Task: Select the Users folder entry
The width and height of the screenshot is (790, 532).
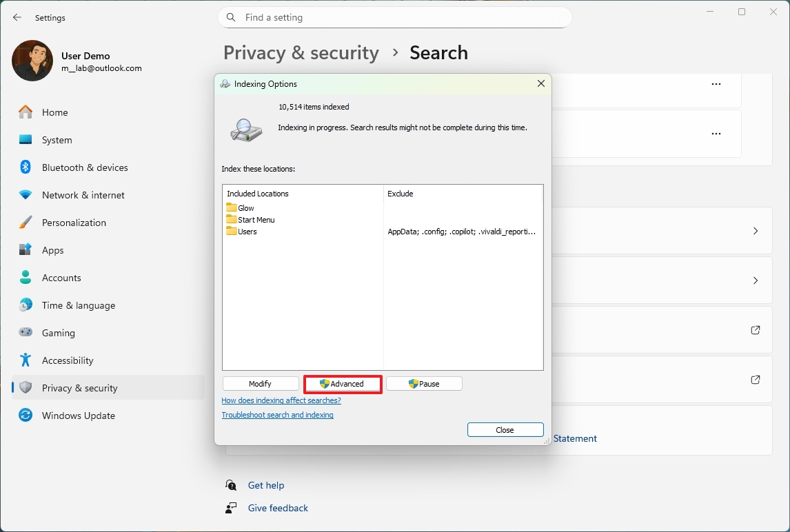Action: point(247,232)
